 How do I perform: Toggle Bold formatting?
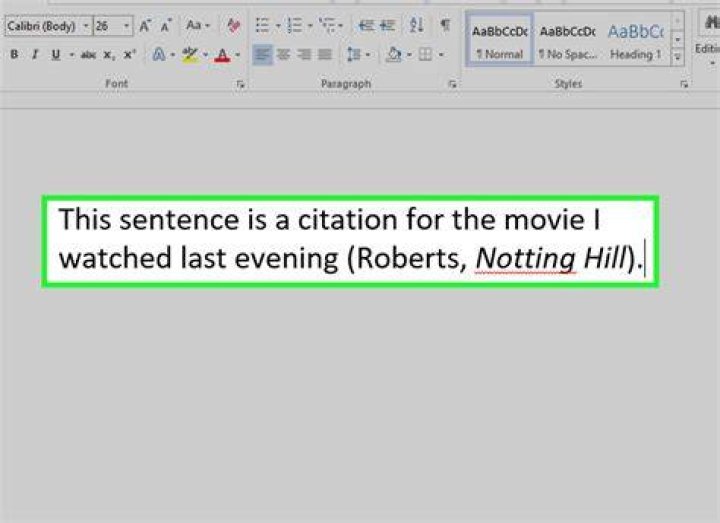tap(14, 55)
